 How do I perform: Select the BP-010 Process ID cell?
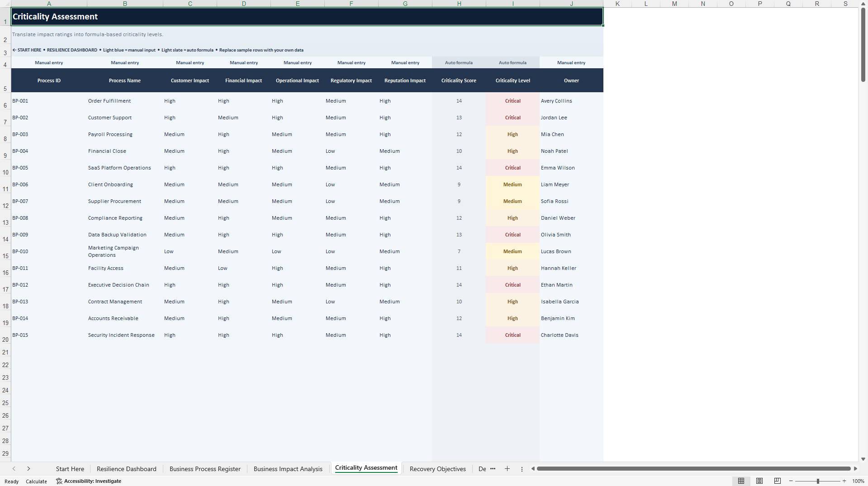pos(49,251)
